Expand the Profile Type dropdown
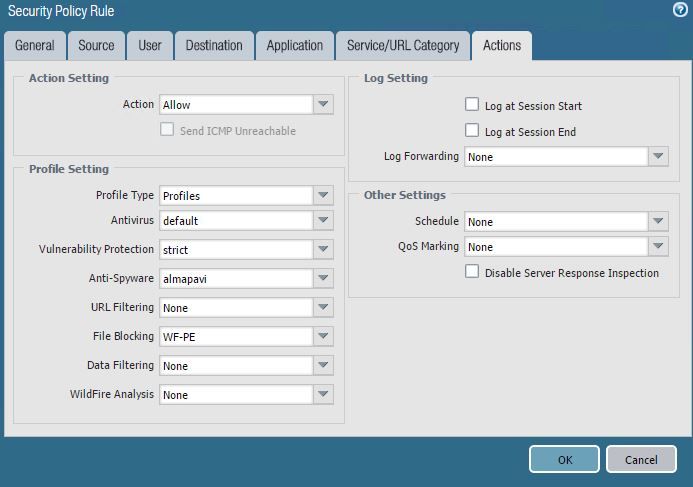The width and height of the screenshot is (693, 487). [x=323, y=196]
